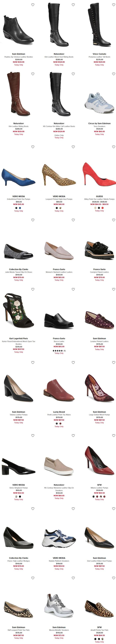The width and height of the screenshot is (116, 644).
Task: Save Sam Edelman Ralf Leopard Flats to favorites
Action: (x=33, y=578)
